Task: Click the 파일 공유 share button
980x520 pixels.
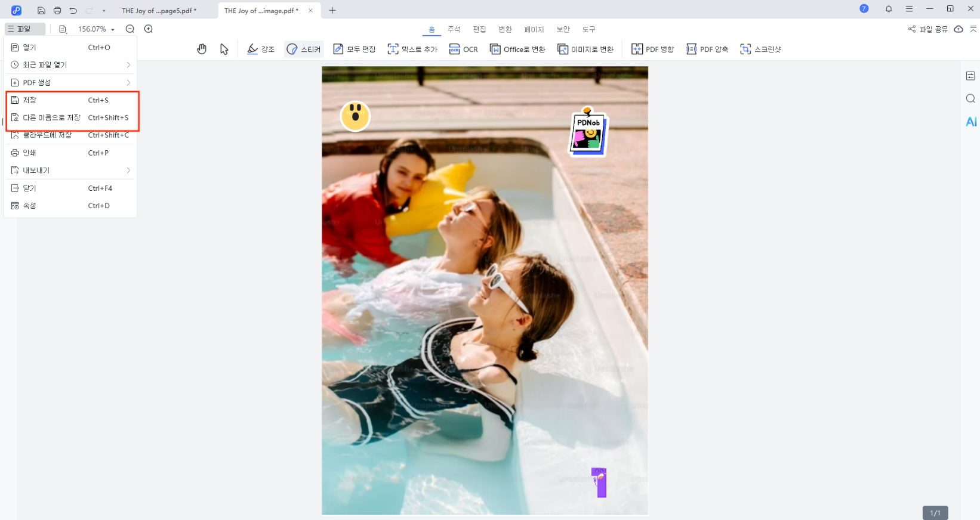Action: (x=928, y=29)
